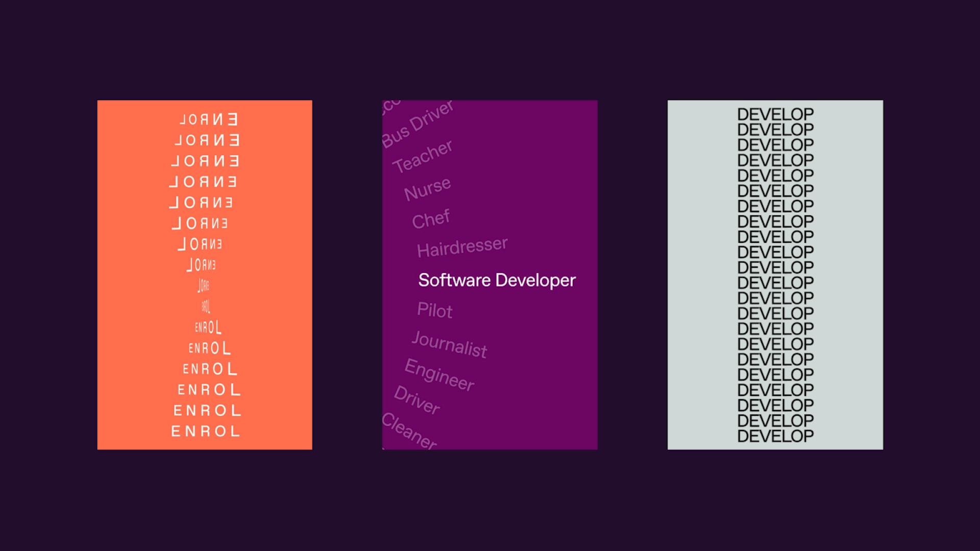Click the topmost mirrored ENROL word
Image resolution: width=980 pixels, height=551 pixels.
pyautogui.click(x=205, y=120)
